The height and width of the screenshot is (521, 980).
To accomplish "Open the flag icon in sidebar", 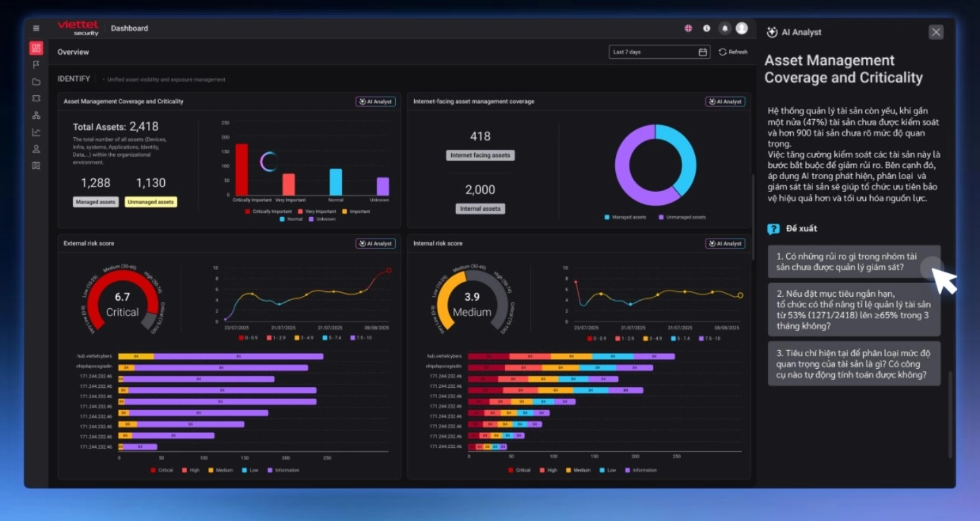I will click(x=36, y=65).
